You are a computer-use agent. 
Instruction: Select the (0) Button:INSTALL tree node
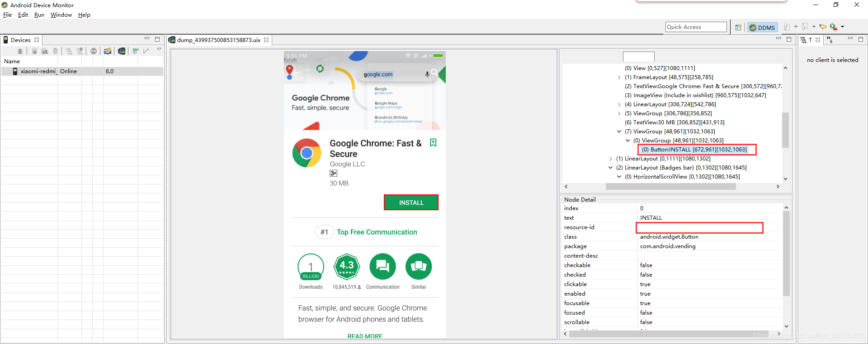point(694,150)
